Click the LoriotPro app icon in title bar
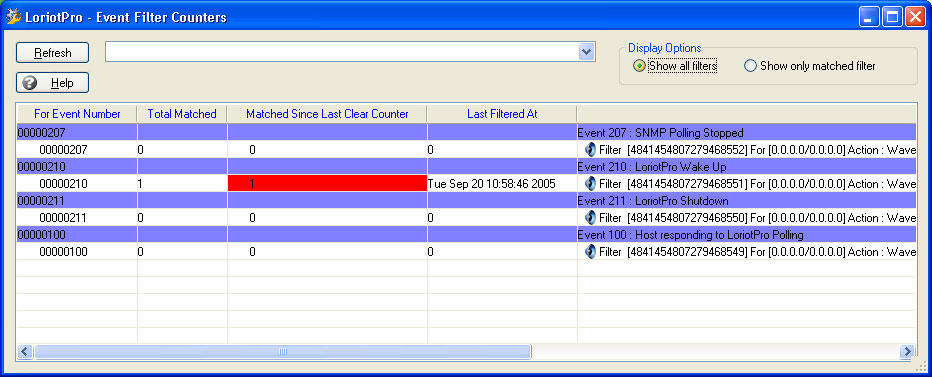Viewport: 932px width, 377px height. point(13,17)
